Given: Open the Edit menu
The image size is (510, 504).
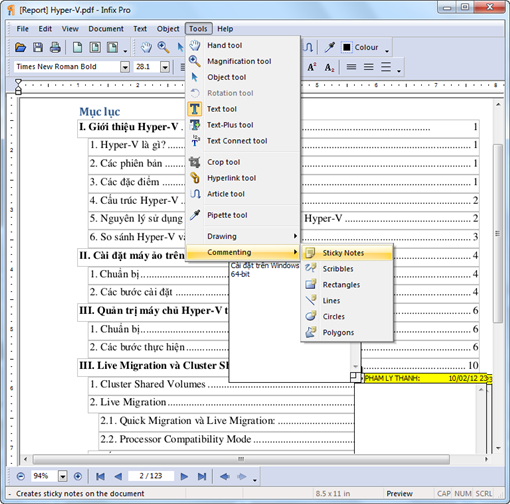Looking at the screenshot, I should tap(45, 29).
